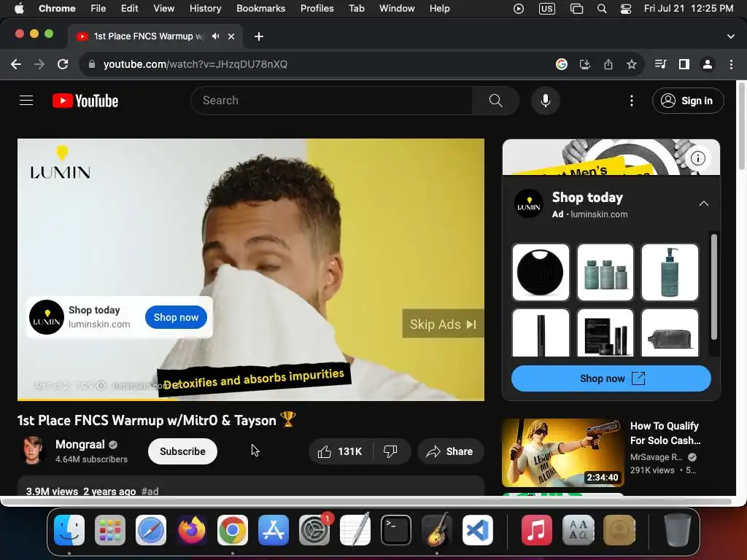Select the green pump bottle product thumbnail
747x560 pixels.
tap(670, 273)
